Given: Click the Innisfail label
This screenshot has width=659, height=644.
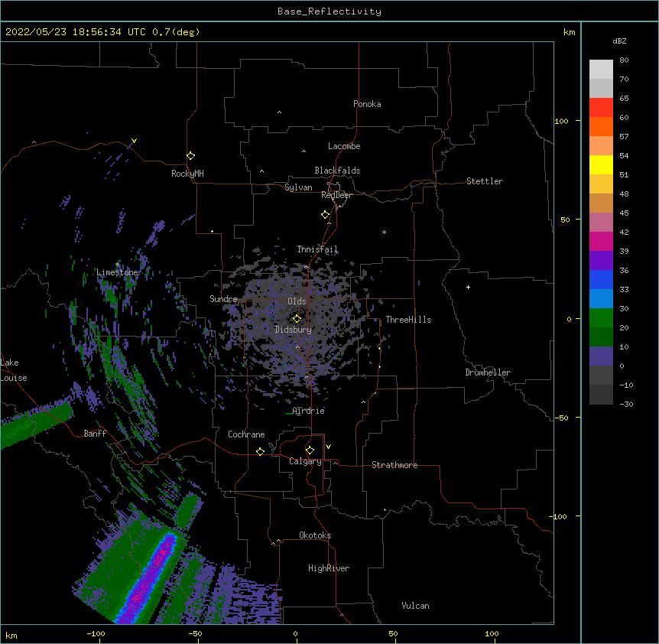Looking at the screenshot, I should click(317, 249).
